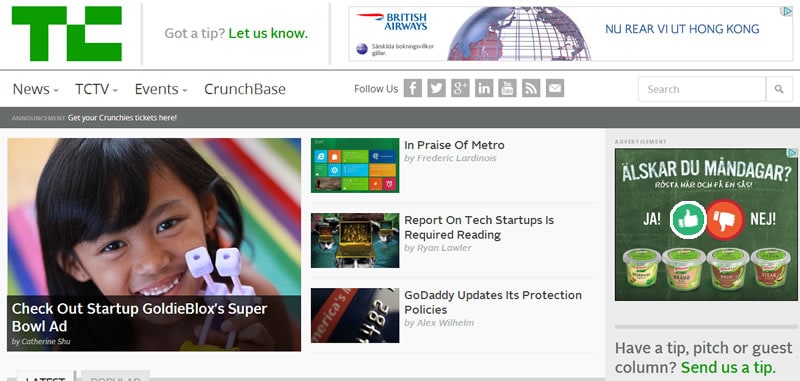
Task: Expand the News dropdown menu
Action: [x=36, y=89]
